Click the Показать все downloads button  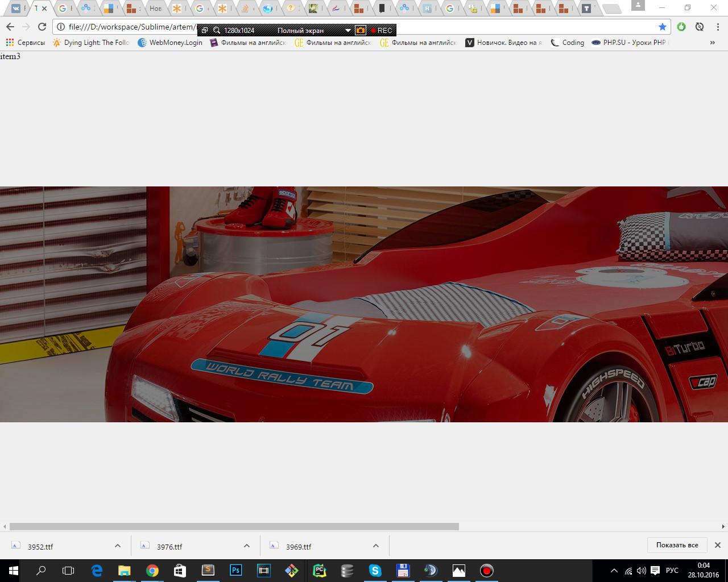[677, 545]
